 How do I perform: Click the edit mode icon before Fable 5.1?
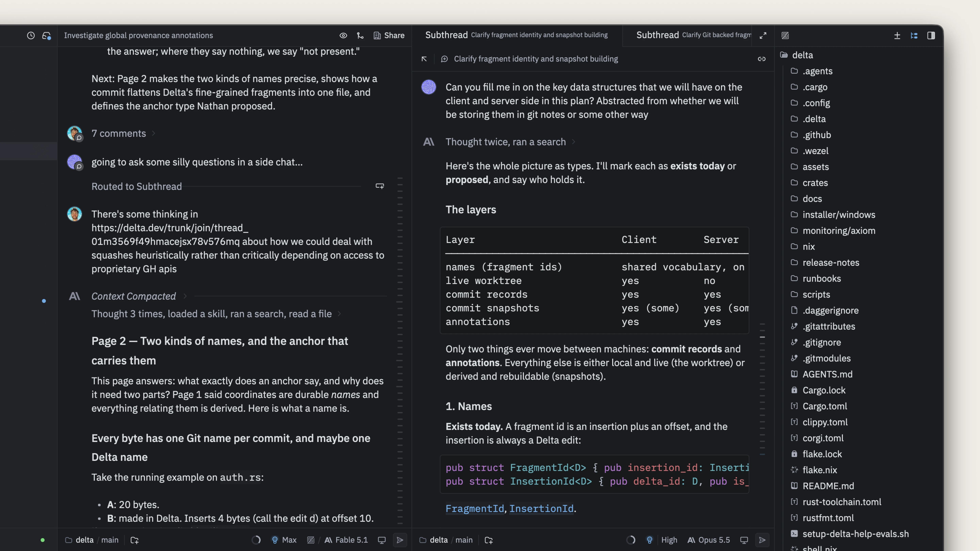pyautogui.click(x=311, y=540)
